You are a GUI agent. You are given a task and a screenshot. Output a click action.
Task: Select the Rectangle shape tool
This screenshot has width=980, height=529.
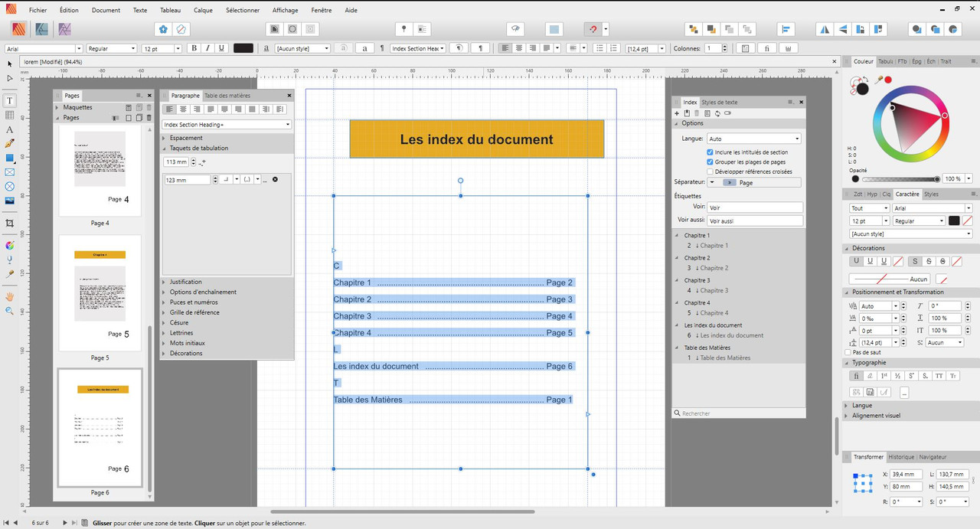tap(10, 158)
